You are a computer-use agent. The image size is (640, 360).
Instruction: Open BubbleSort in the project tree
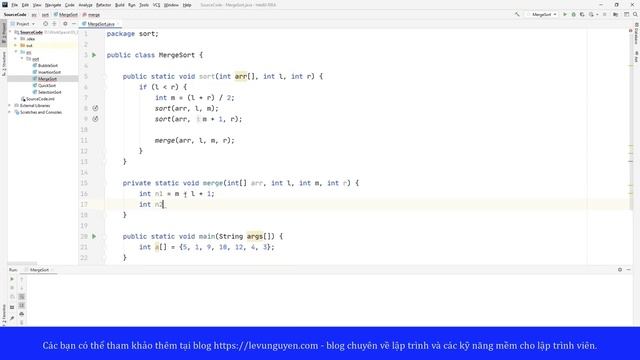pos(48,65)
